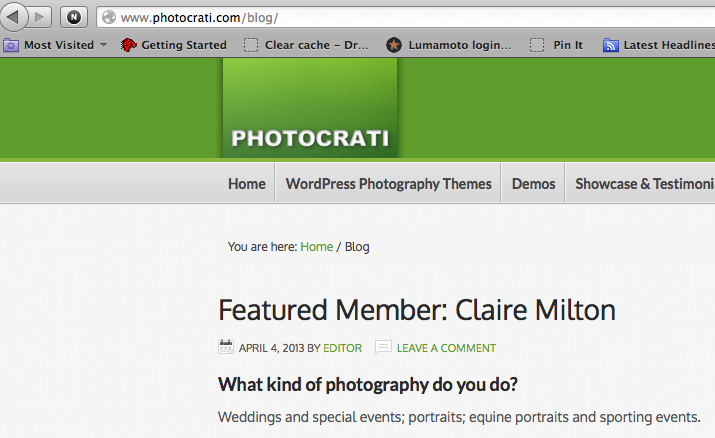Follow the green Home breadcrumb link

(316, 247)
